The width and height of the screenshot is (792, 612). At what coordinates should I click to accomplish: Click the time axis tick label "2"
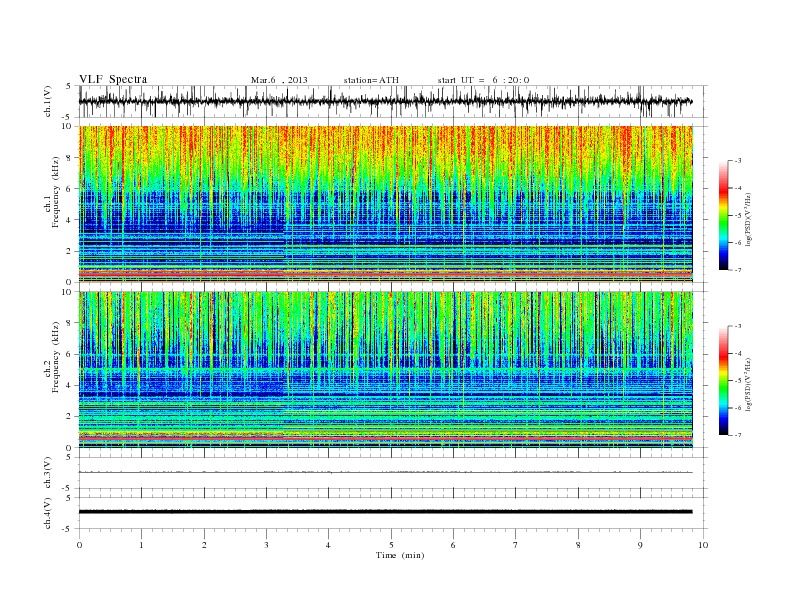click(204, 545)
